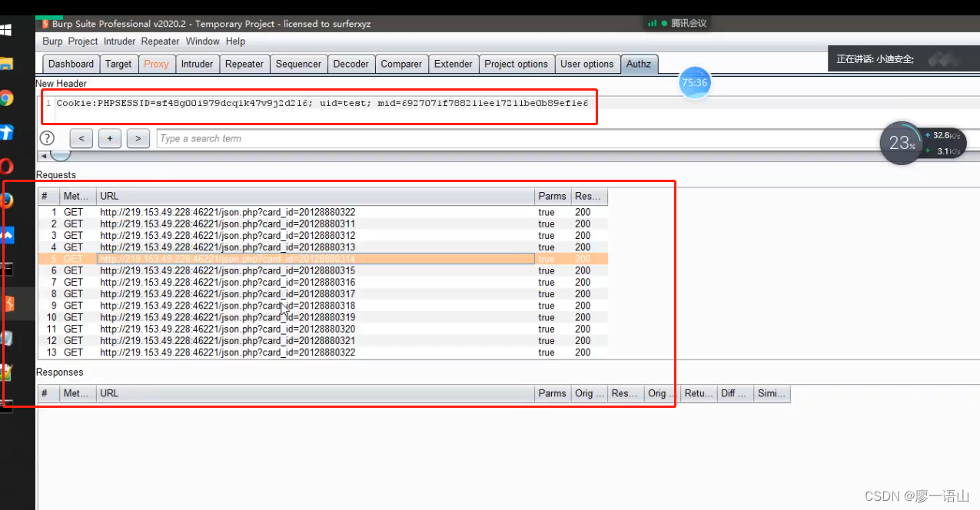The height and width of the screenshot is (510, 980).
Task: Select request with card_id=20128880317
Action: [x=323, y=294]
